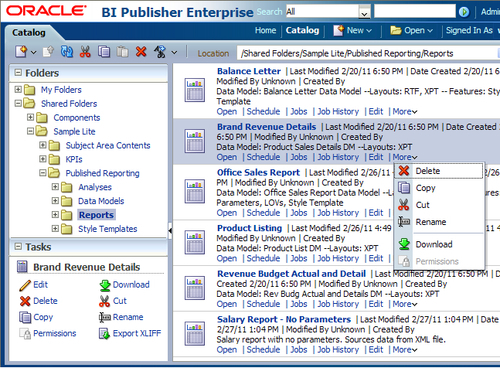Click the Paste clipboard toolbar icon
Screen dimensions: 500x368
click(122, 52)
